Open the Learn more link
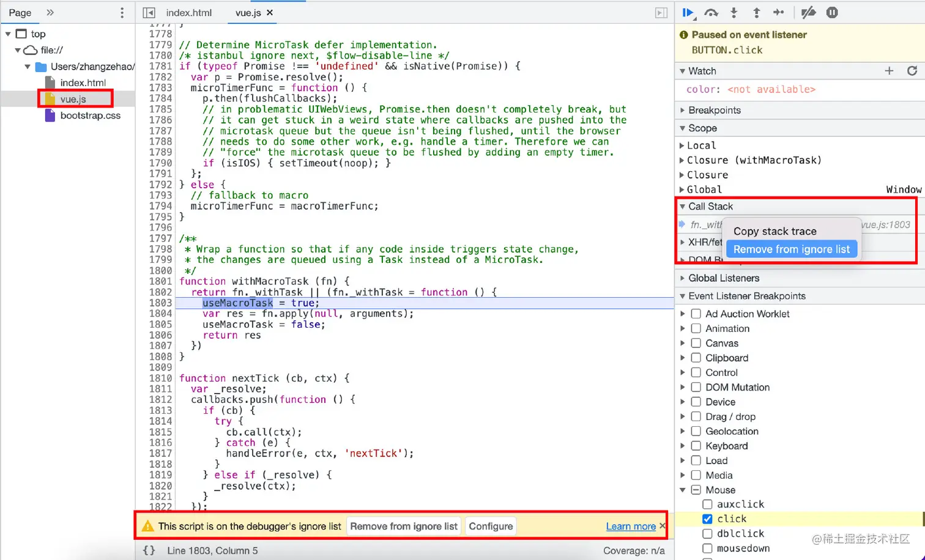This screenshot has height=560, width=925. pyautogui.click(x=631, y=526)
